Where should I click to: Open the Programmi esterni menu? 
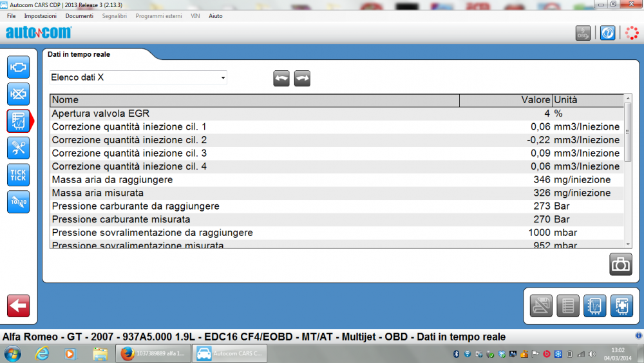click(x=158, y=16)
